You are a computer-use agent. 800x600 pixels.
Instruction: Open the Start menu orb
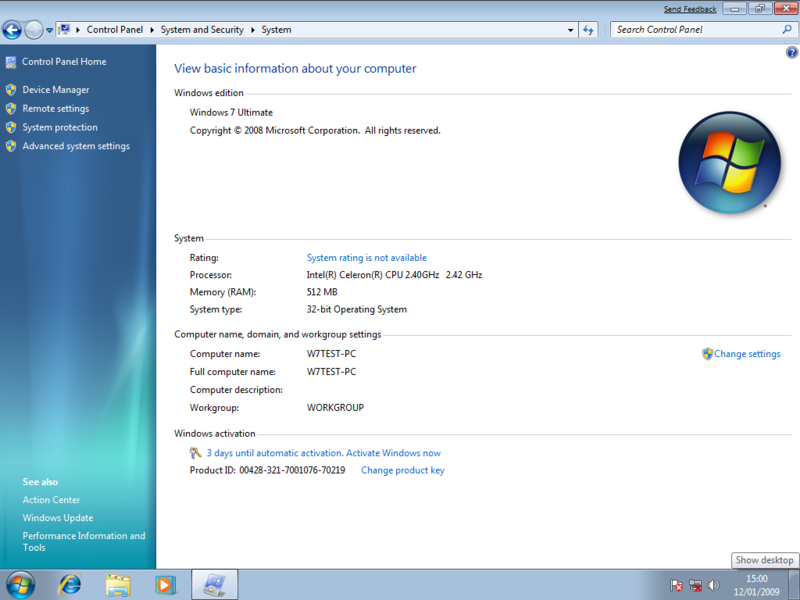click(20, 585)
